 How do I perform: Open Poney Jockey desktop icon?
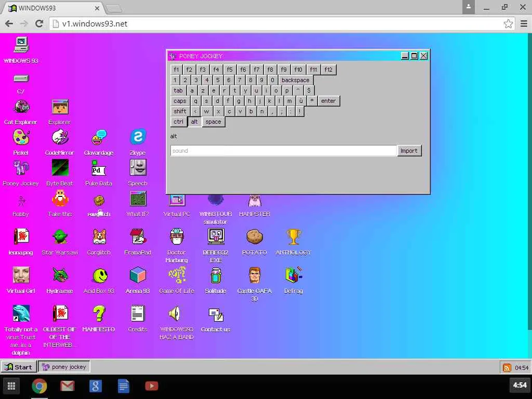(21, 168)
